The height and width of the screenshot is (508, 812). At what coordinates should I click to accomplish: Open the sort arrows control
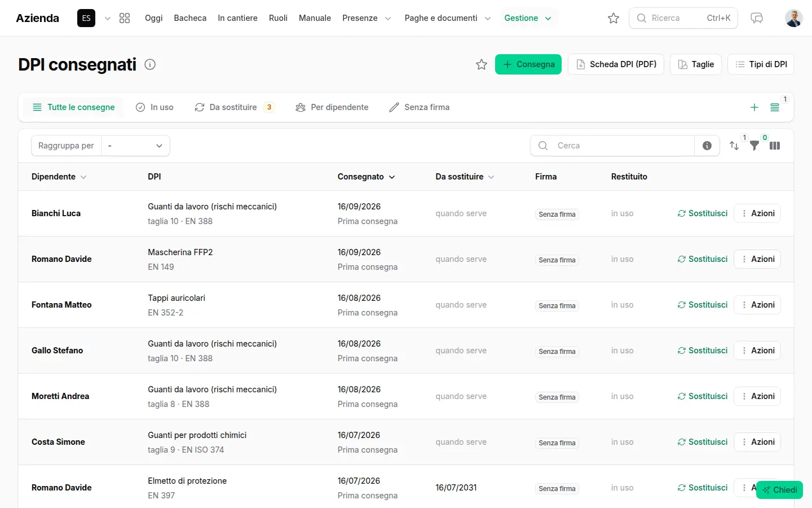click(x=734, y=146)
